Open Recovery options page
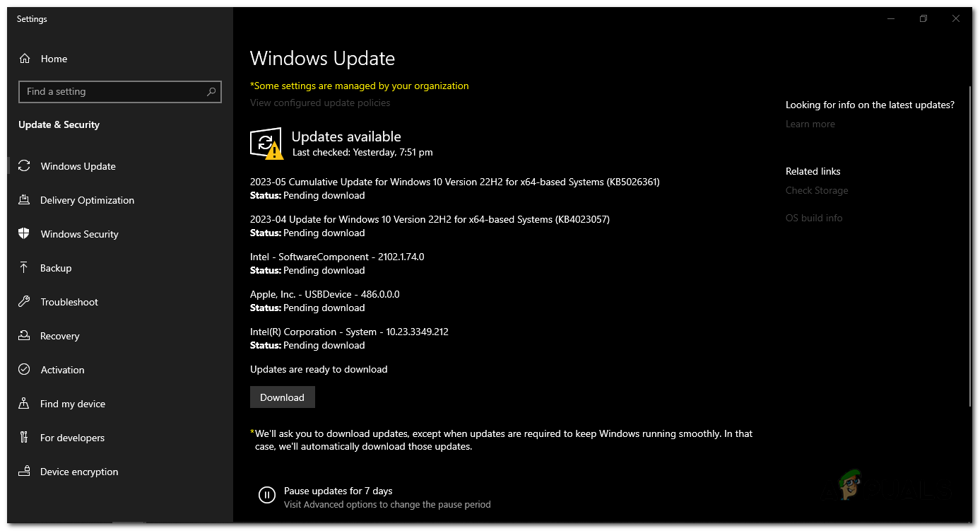This screenshot has height=531, width=980. [x=60, y=336]
